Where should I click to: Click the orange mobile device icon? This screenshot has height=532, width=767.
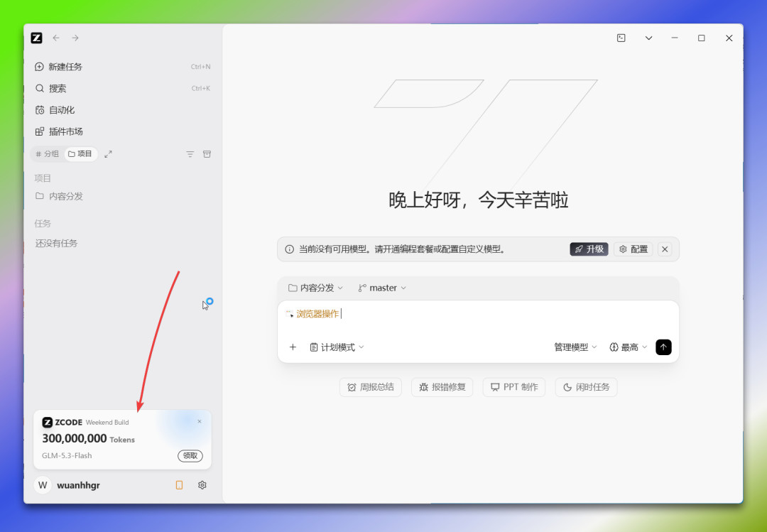(x=179, y=485)
